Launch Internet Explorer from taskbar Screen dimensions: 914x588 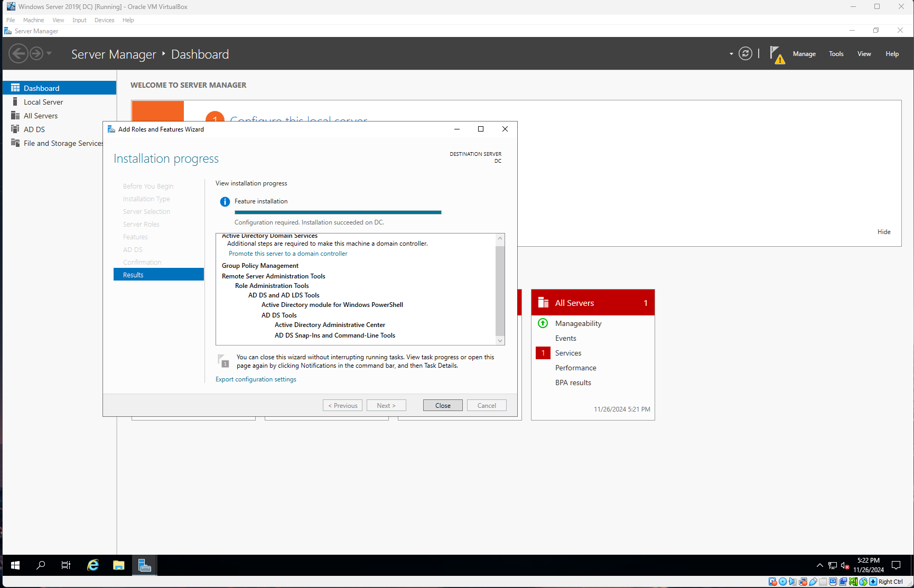pos(92,565)
